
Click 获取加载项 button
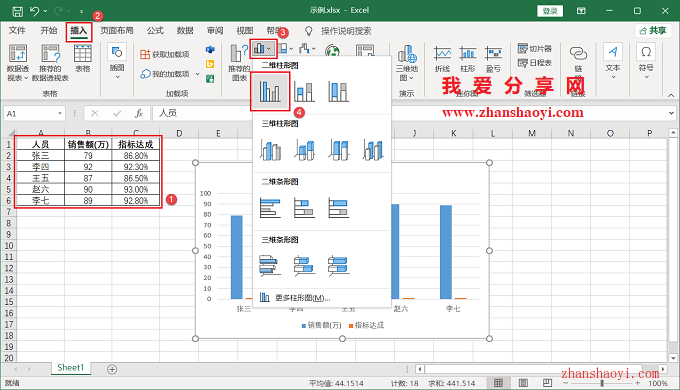click(x=165, y=54)
